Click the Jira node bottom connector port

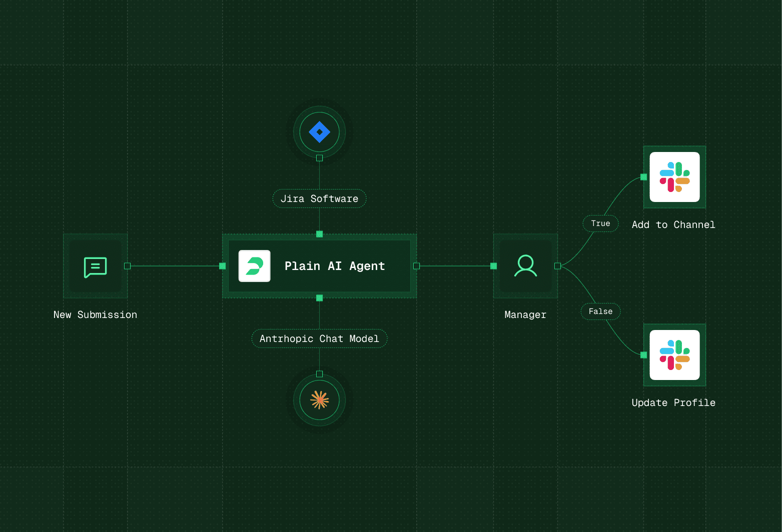pos(319,158)
